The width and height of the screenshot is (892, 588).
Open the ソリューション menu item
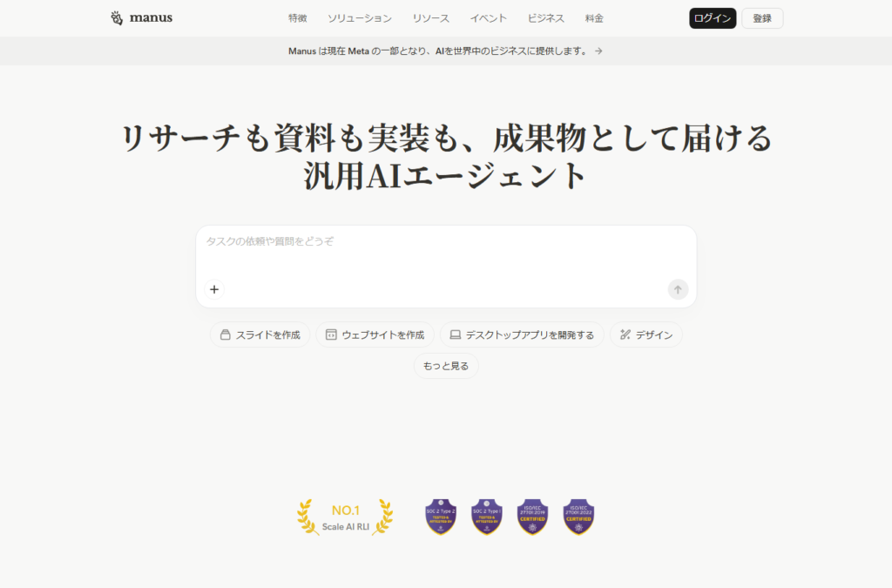click(360, 18)
